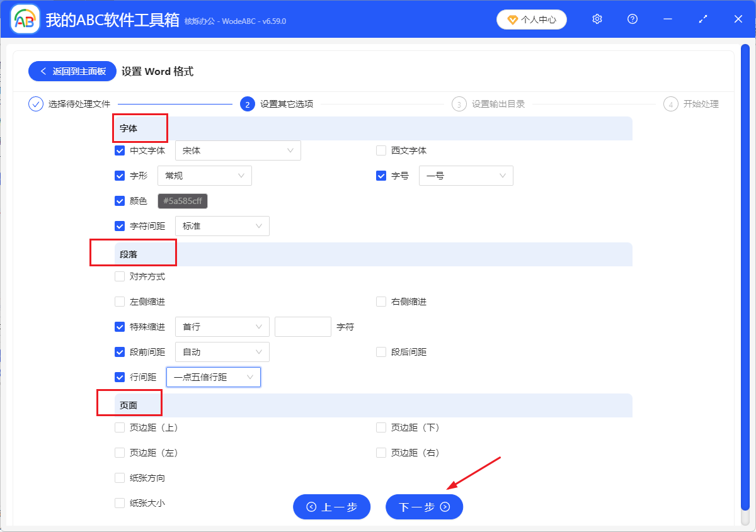Image resolution: width=756 pixels, height=532 pixels.
Task: Enable the 西文字体 checkbox
Action: tap(381, 150)
